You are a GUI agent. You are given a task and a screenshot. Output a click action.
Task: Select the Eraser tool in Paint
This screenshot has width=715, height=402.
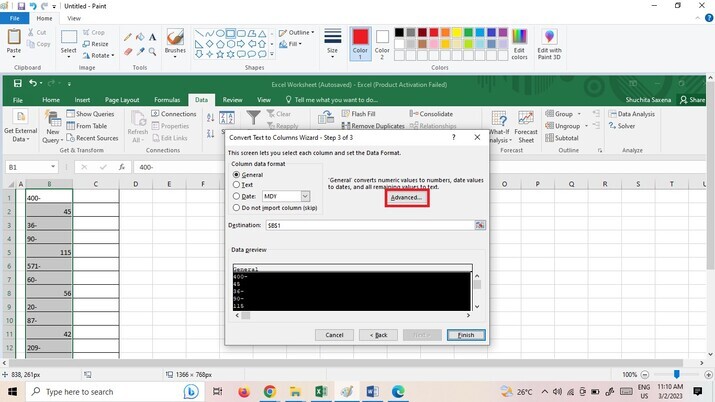[x=128, y=52]
